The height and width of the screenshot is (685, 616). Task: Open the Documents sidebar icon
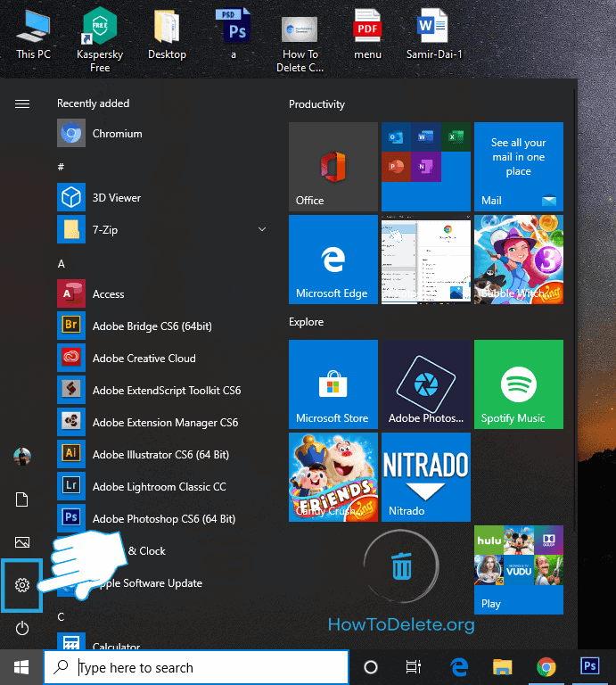point(22,499)
